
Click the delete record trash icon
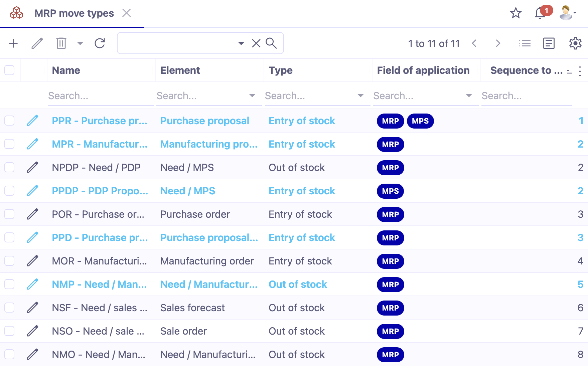tap(61, 43)
